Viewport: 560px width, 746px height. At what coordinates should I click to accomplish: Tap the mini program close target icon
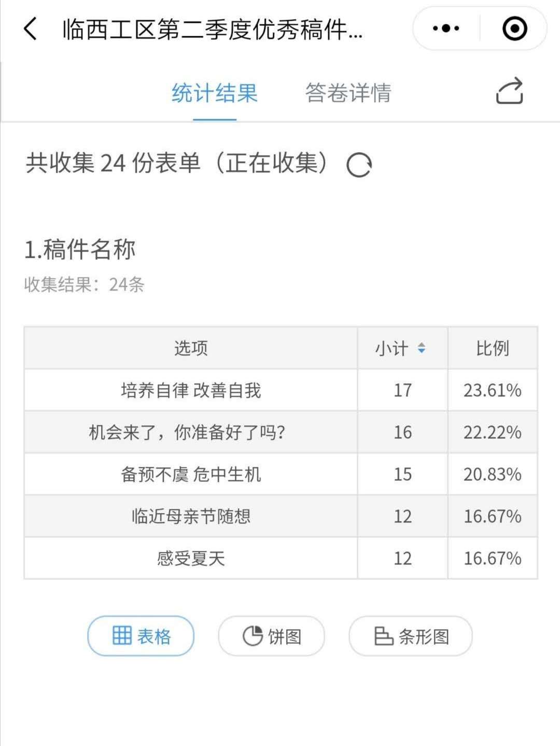click(514, 29)
